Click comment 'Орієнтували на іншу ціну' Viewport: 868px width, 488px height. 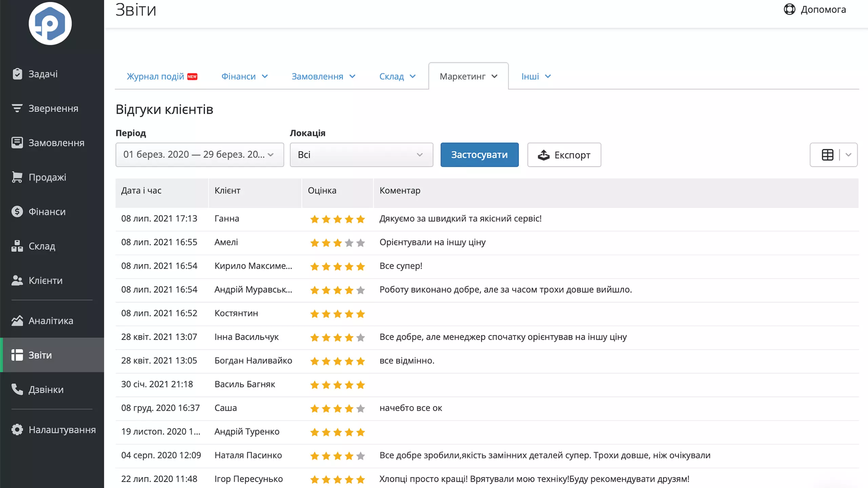tap(432, 242)
